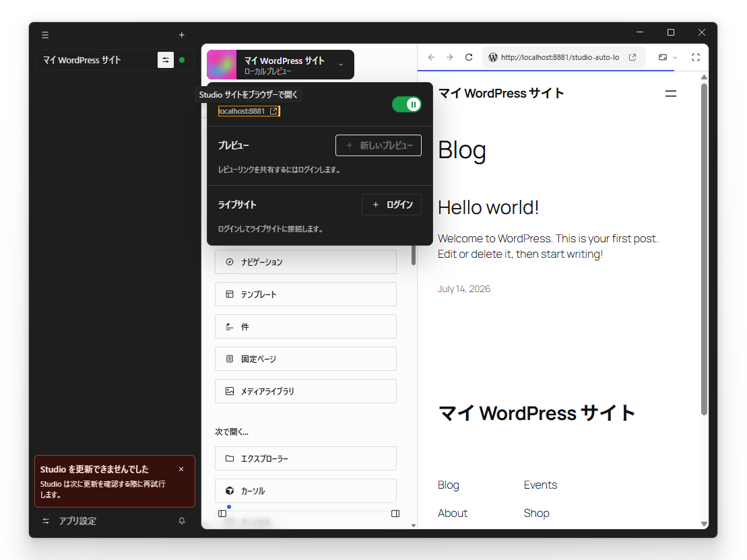Viewport: 747px width, 560px height.
Task: Click the notifications bell icon
Action: [x=181, y=521]
